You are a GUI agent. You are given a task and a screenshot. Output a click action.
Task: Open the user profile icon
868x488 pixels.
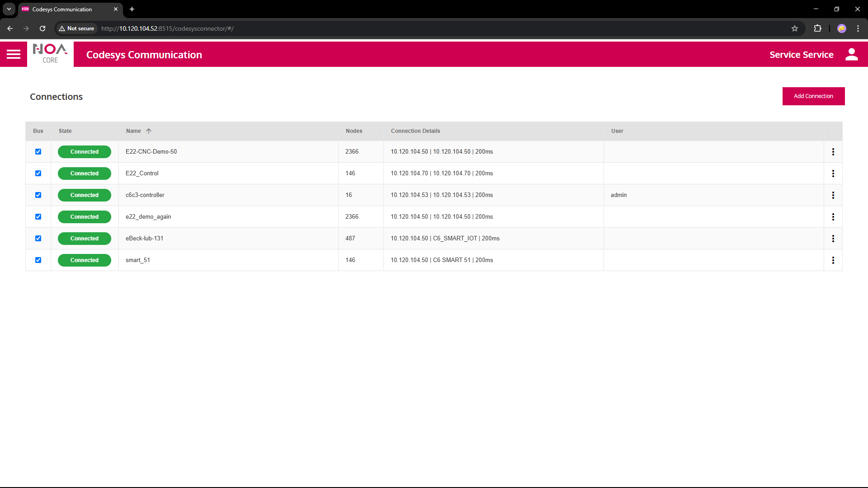point(851,55)
